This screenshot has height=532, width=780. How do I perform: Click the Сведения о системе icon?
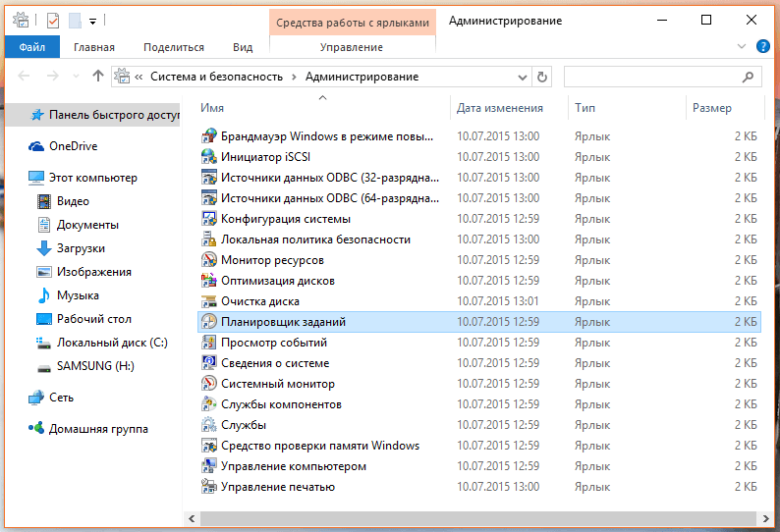pos(208,363)
